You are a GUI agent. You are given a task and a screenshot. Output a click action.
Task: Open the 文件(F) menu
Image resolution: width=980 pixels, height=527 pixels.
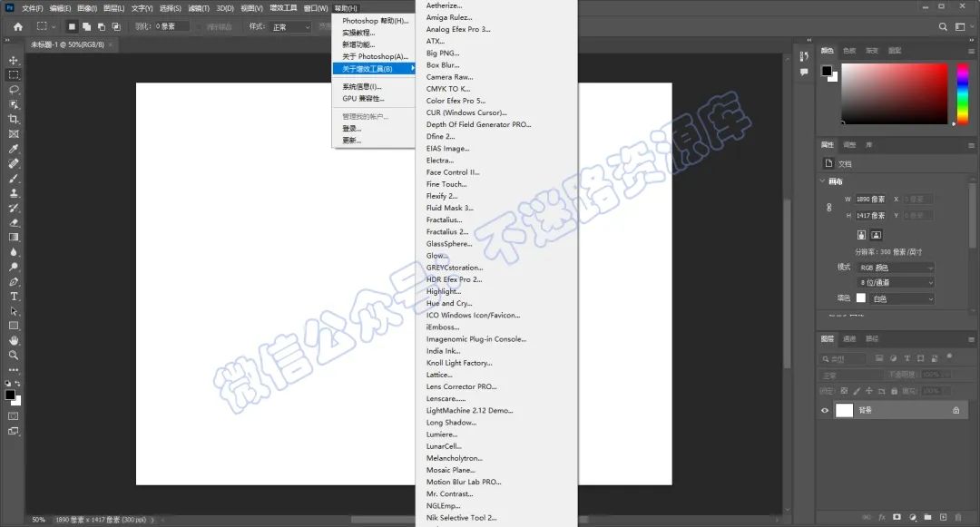click(33, 8)
